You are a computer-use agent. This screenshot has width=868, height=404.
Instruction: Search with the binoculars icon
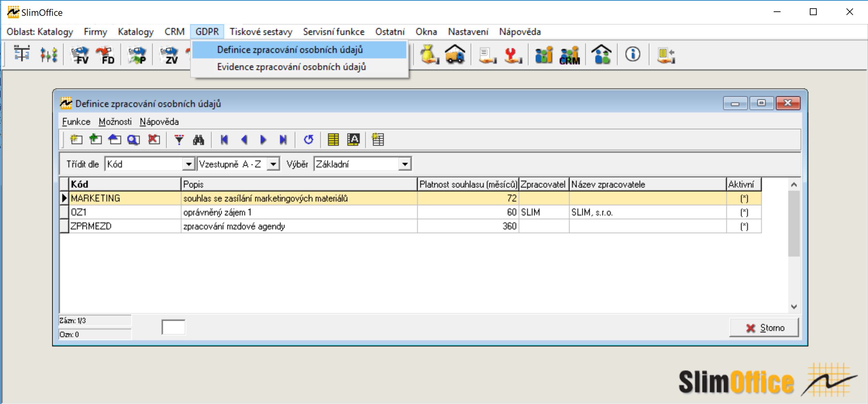(x=199, y=139)
